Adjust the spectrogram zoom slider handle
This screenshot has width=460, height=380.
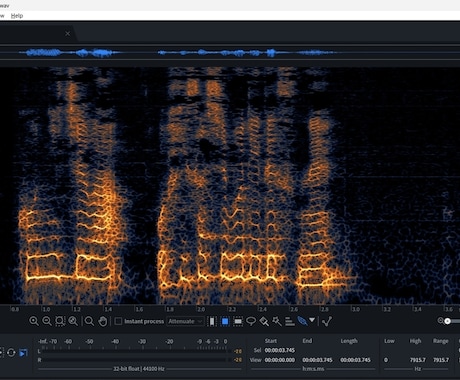pyautogui.click(x=447, y=321)
